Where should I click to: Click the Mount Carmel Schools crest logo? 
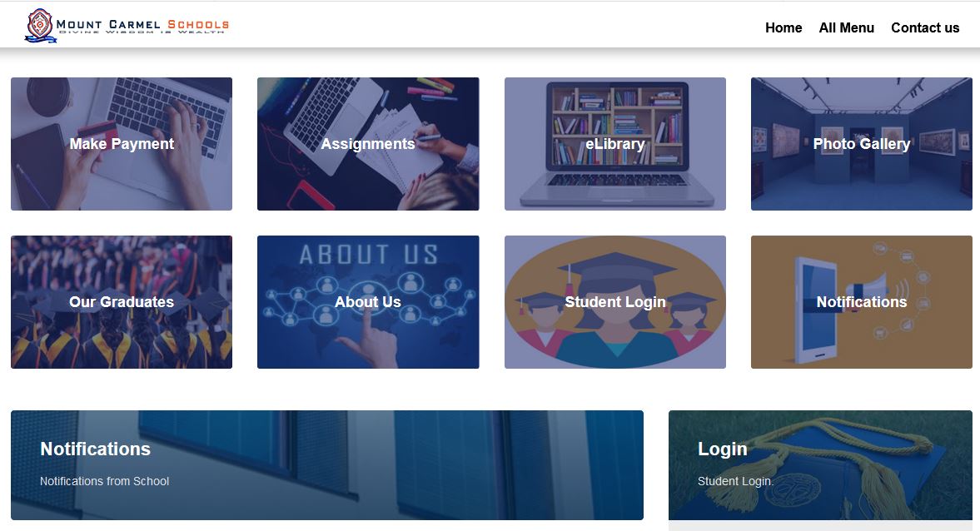coord(41,26)
